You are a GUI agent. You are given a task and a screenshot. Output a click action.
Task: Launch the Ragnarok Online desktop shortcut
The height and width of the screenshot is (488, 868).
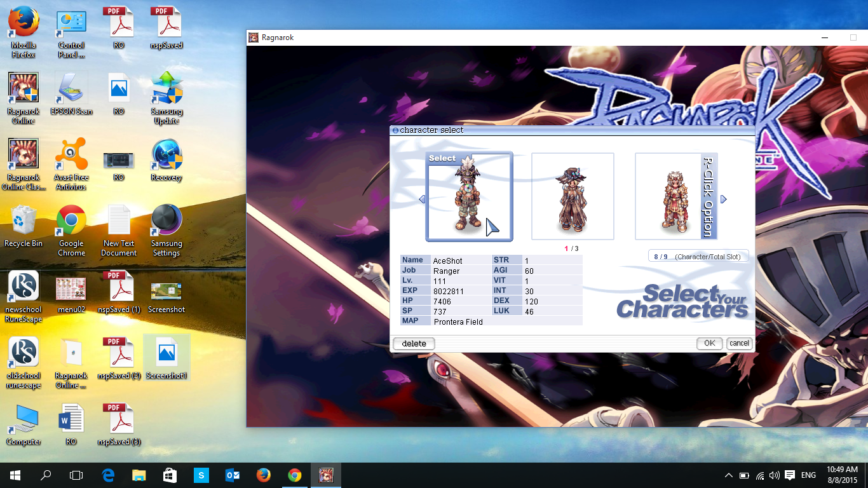coord(24,98)
